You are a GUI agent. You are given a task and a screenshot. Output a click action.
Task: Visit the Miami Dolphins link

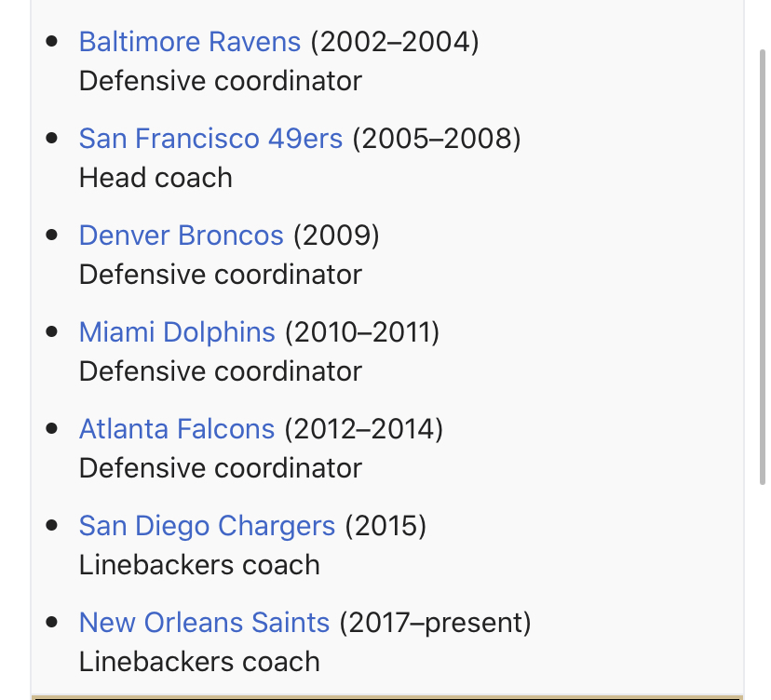click(177, 332)
